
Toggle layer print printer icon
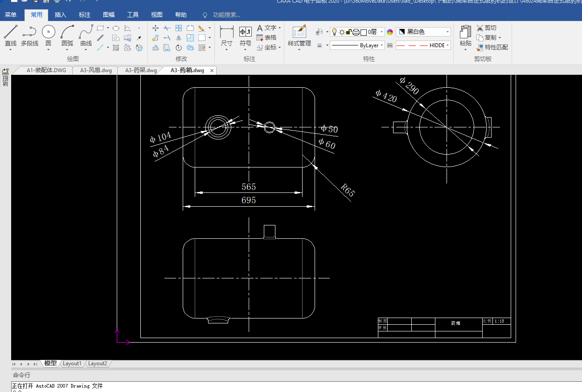[x=356, y=32]
